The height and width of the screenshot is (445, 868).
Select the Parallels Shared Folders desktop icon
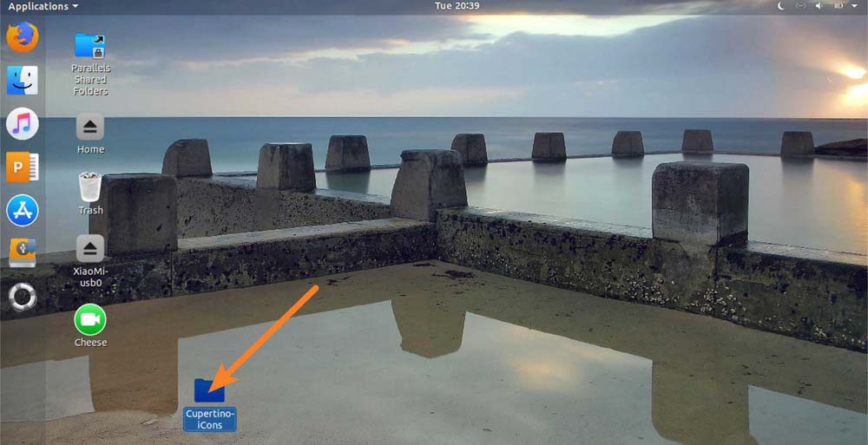(x=90, y=46)
